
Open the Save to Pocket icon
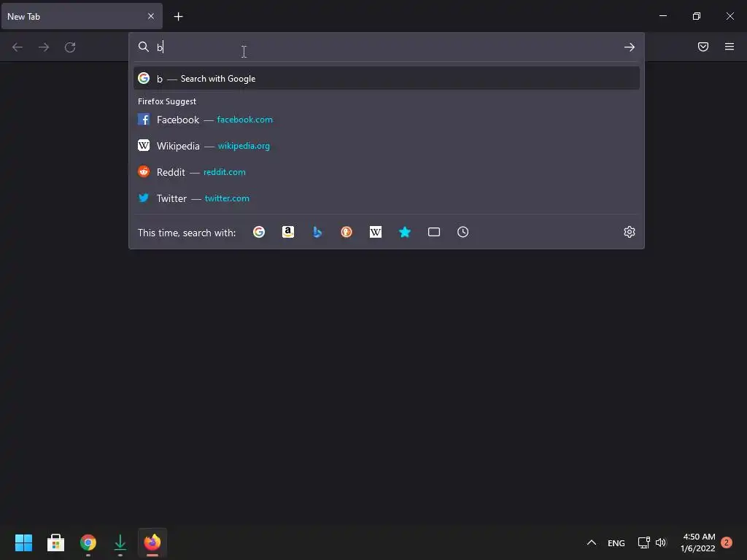(x=703, y=47)
